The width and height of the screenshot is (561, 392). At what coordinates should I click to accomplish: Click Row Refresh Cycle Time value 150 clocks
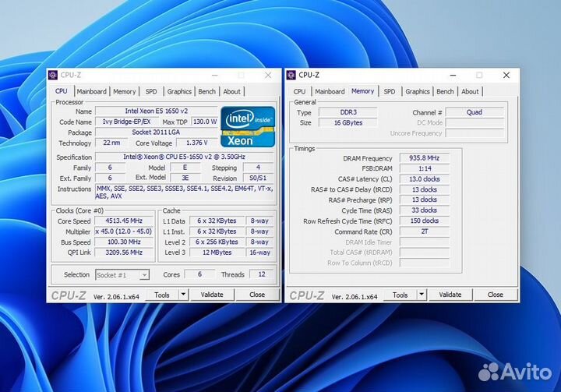(425, 221)
